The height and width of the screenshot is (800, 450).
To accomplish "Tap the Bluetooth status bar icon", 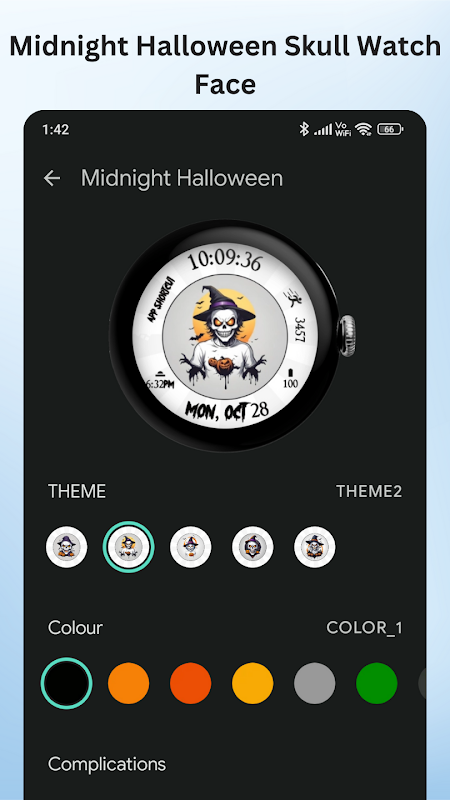I will click(x=304, y=130).
